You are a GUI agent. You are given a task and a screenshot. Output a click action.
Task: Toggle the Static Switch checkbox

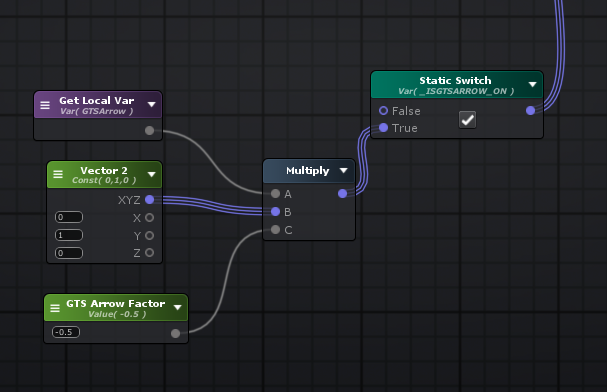point(467,120)
